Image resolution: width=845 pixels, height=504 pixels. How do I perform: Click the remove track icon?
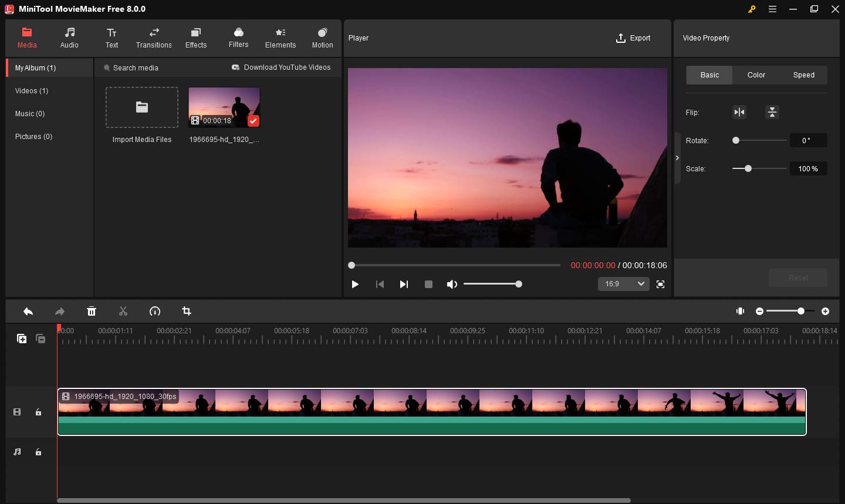[x=40, y=339]
